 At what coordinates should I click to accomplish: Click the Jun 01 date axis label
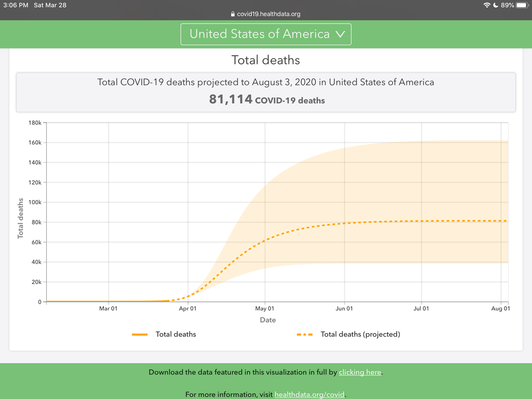(344, 309)
